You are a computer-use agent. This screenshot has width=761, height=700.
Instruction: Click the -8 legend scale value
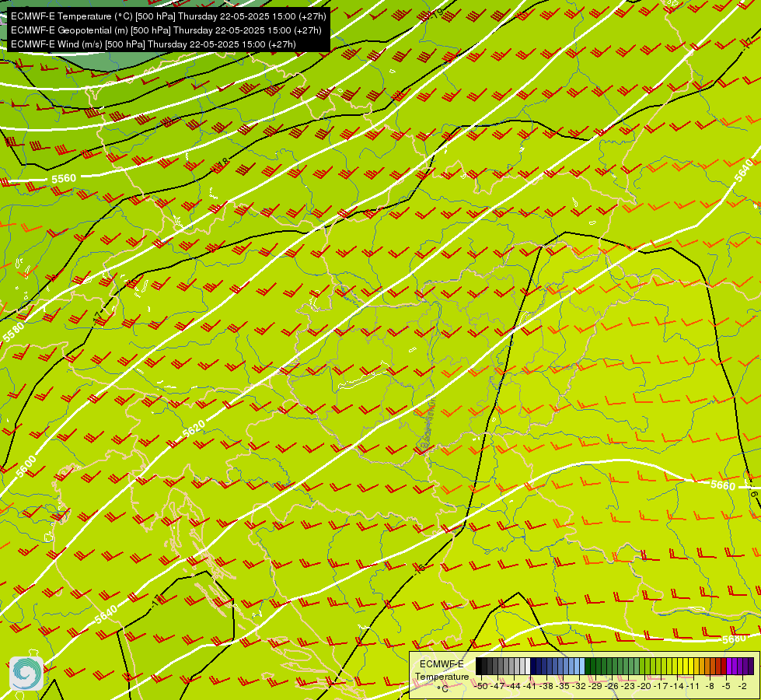(x=710, y=687)
